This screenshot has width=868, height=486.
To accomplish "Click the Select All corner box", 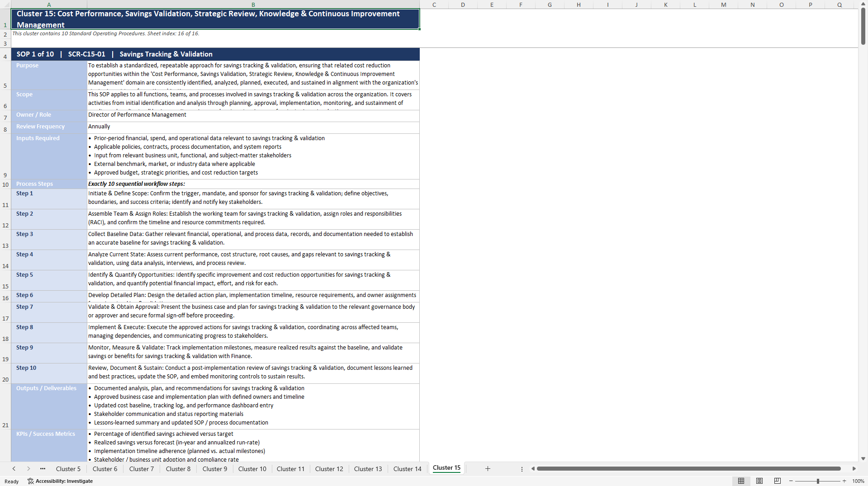I will point(5,5).
